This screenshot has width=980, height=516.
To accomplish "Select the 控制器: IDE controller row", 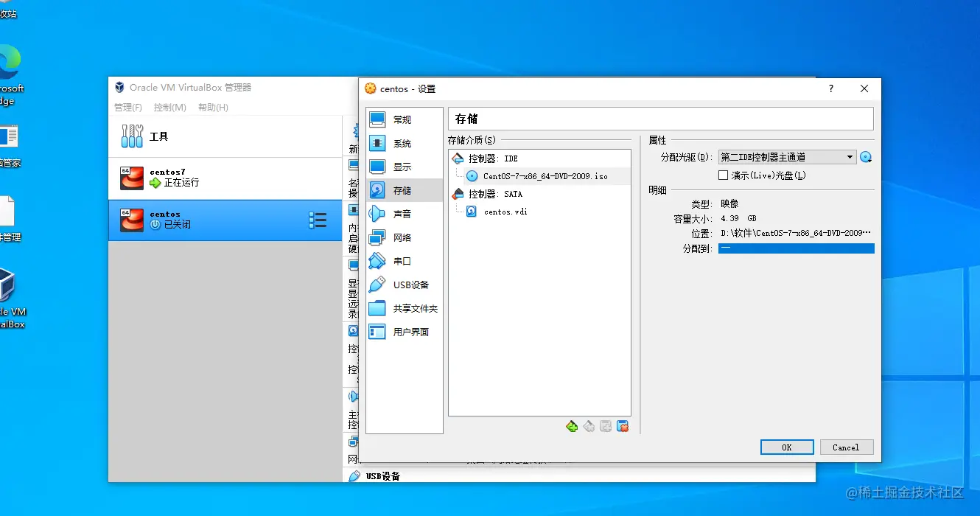I will coord(539,158).
